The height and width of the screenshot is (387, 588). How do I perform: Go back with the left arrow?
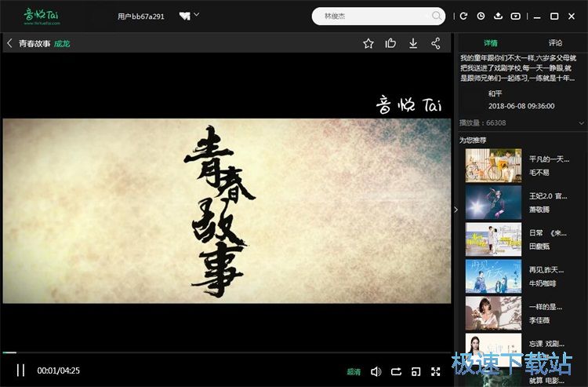[9, 43]
